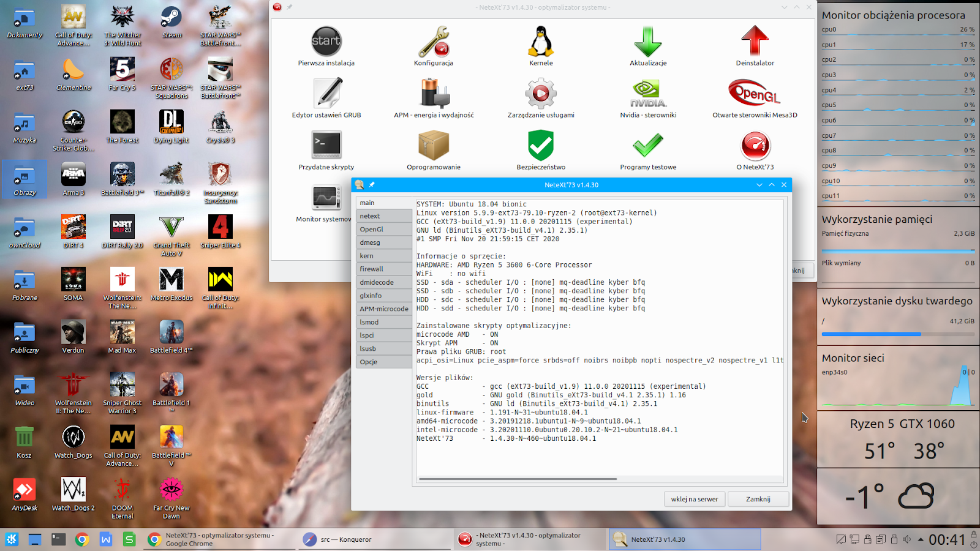Viewport: 980px width, 551px height.
Task: Click the Zamknij button
Action: [758, 499]
